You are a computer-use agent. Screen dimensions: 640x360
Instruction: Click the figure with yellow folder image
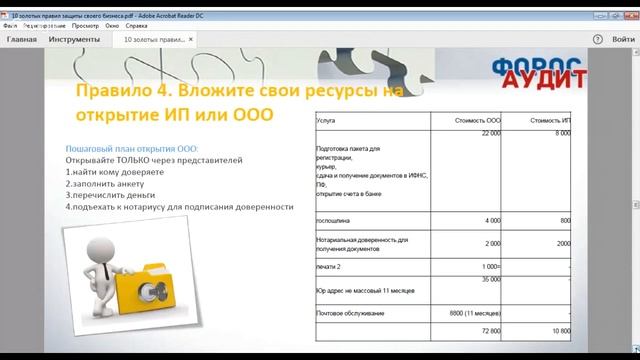coord(132,276)
